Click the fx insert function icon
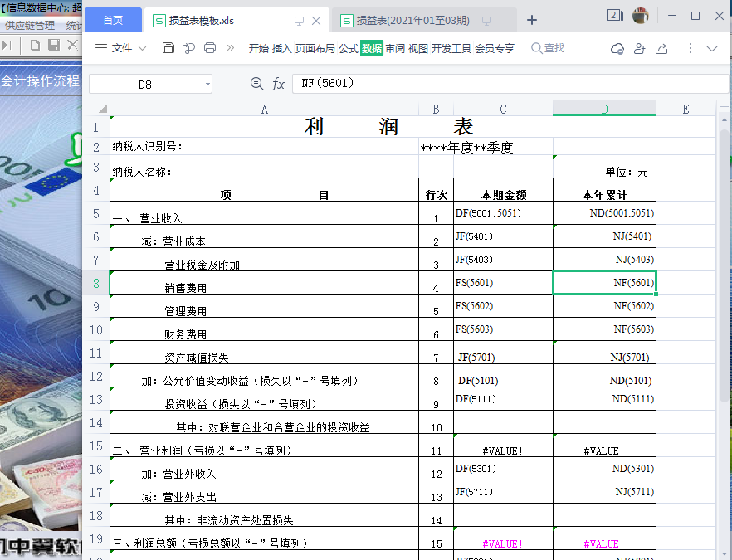 click(278, 84)
